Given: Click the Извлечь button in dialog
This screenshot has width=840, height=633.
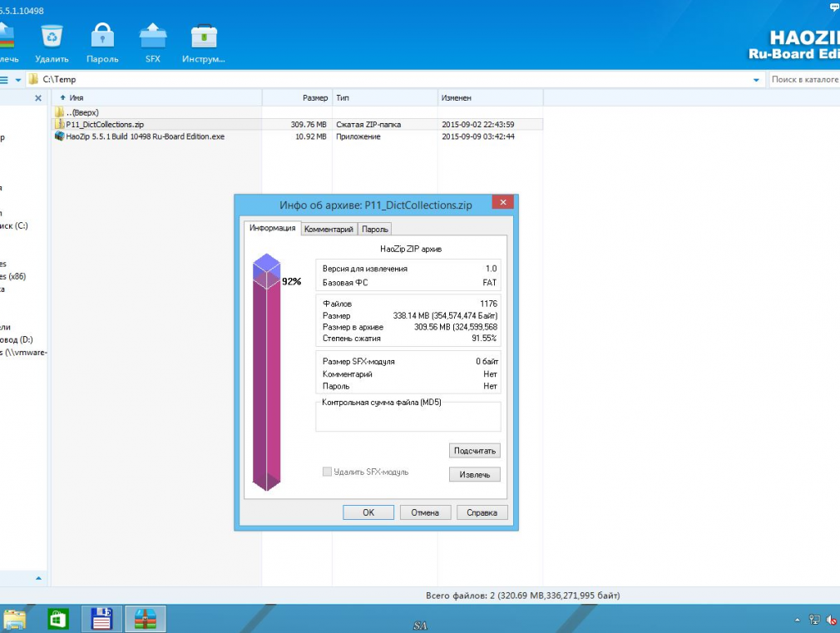Looking at the screenshot, I should coord(475,474).
